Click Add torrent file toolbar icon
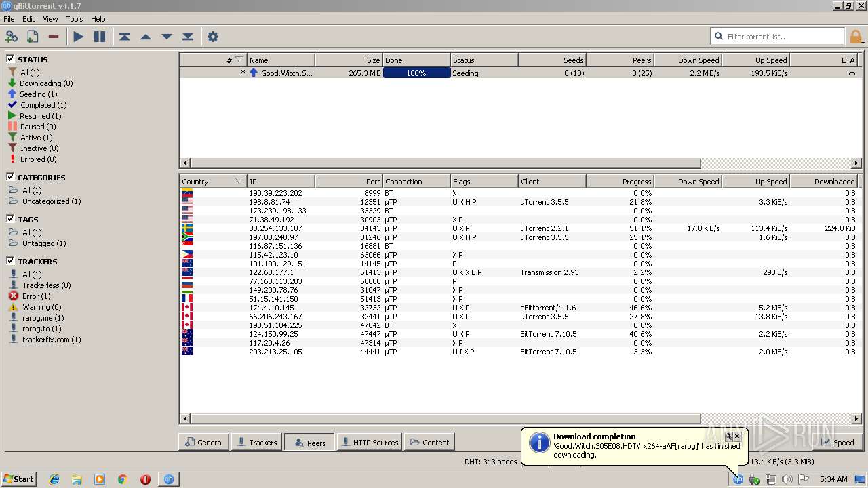868x488 pixels. tap(33, 37)
